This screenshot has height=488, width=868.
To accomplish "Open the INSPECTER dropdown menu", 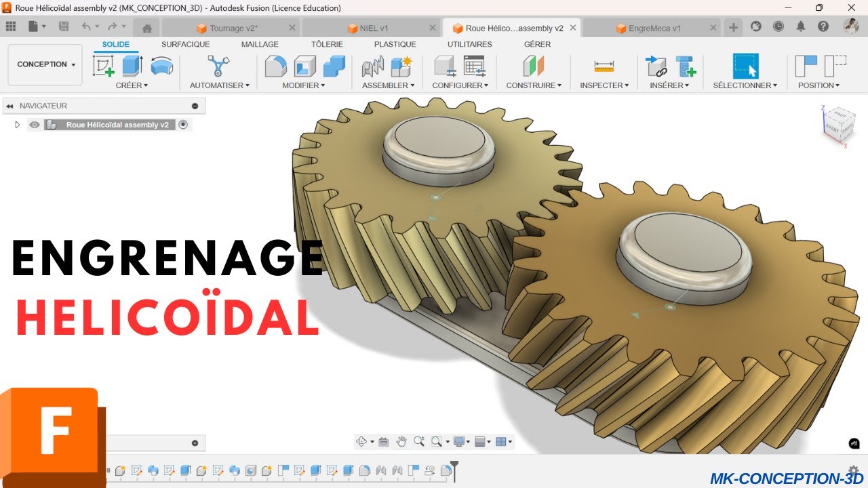I will [604, 85].
